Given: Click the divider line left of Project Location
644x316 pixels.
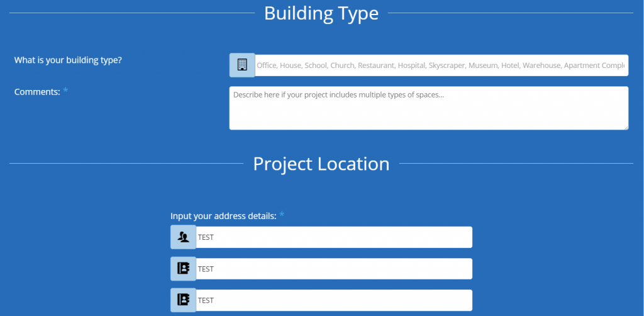Looking at the screenshot, I should click(x=126, y=163).
